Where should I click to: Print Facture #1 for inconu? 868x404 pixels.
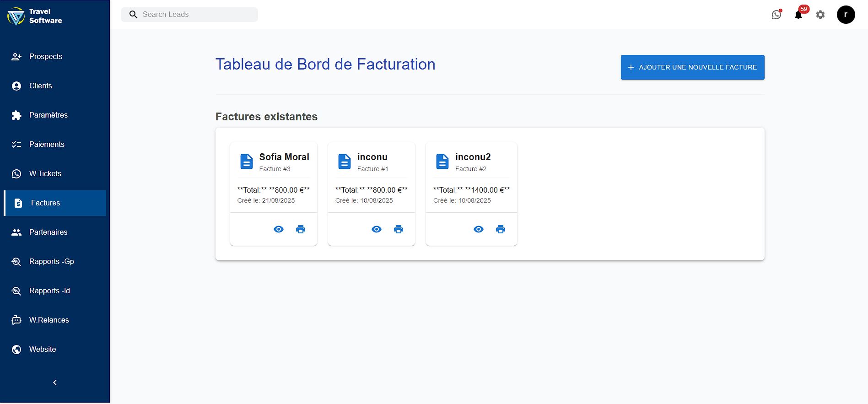[x=399, y=229]
